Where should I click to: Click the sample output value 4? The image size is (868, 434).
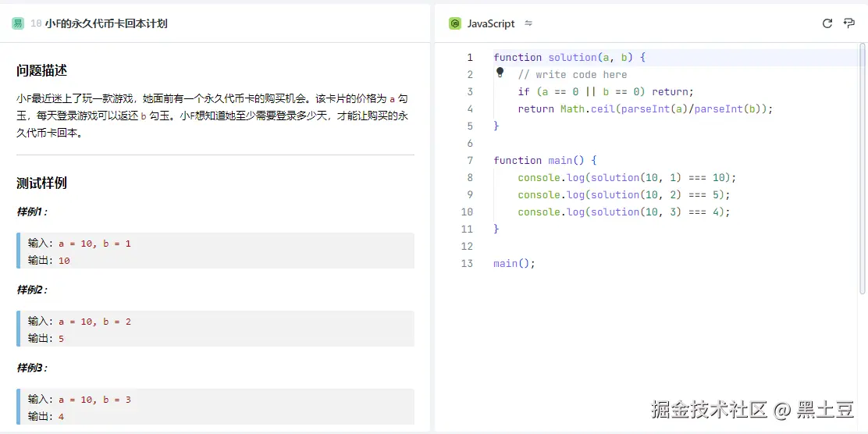coord(61,416)
